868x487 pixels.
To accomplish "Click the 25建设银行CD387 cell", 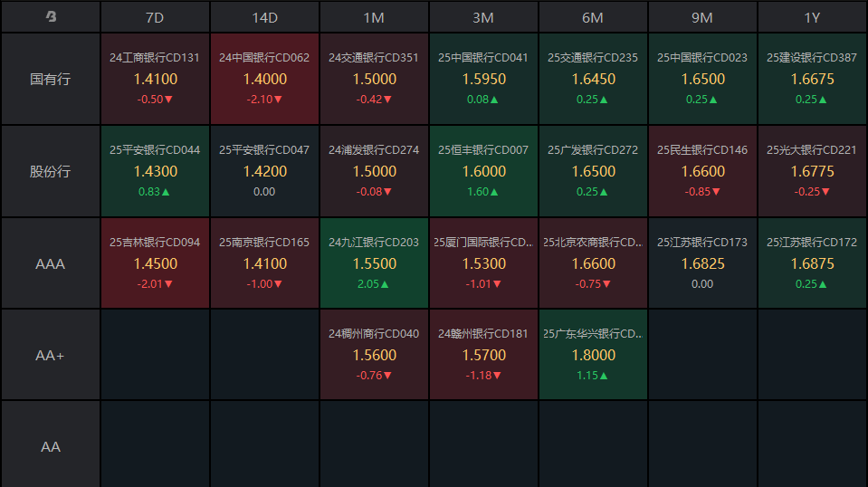I will (812, 79).
